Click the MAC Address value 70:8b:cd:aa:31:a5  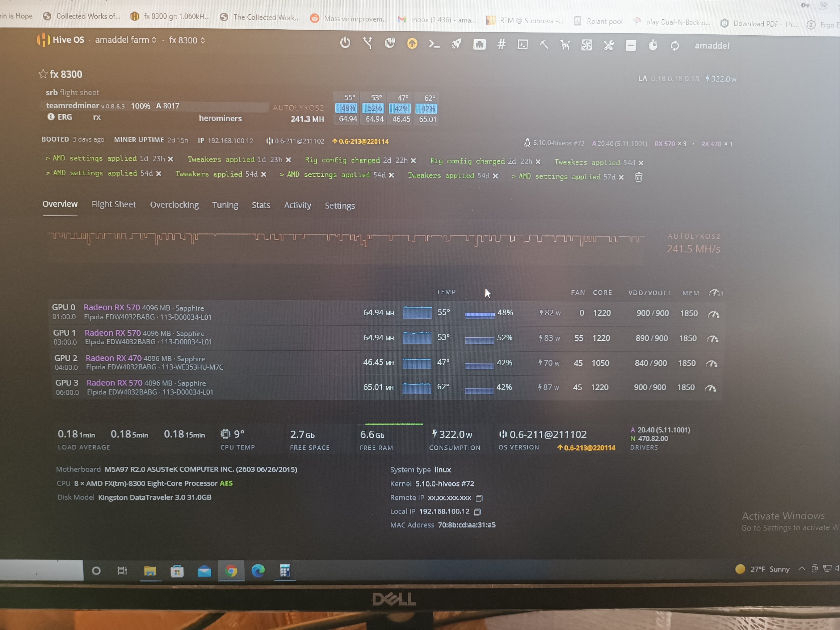[467, 525]
